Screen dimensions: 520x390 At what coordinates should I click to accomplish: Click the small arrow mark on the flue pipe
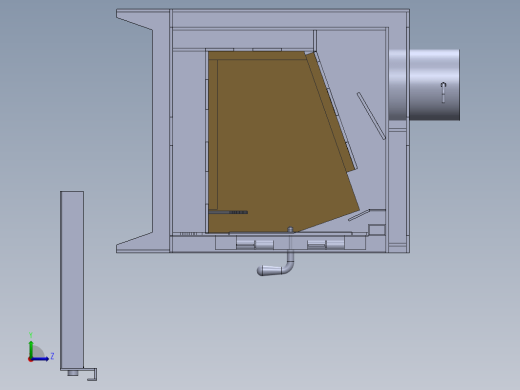pyautogui.click(x=443, y=92)
